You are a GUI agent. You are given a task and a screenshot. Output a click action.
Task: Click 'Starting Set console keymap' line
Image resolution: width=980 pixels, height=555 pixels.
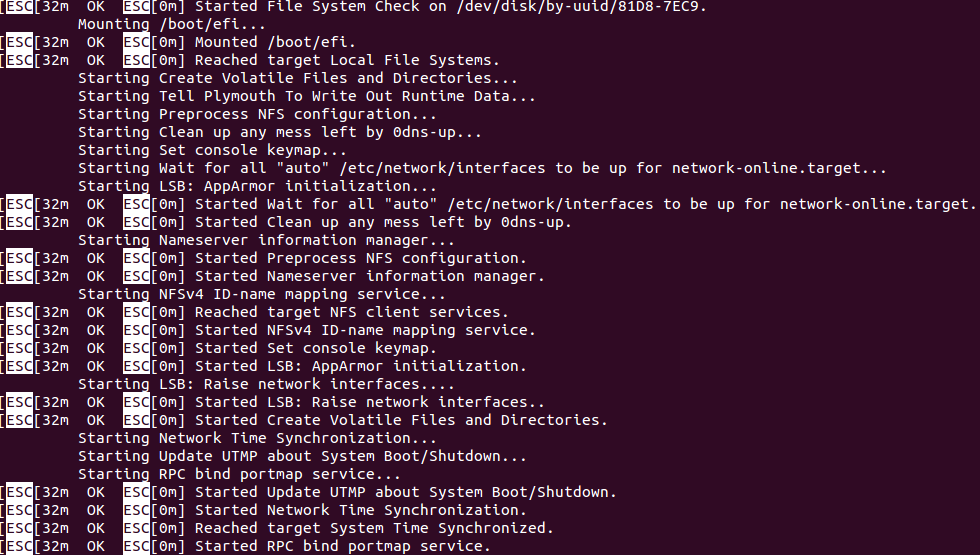[x=212, y=151]
